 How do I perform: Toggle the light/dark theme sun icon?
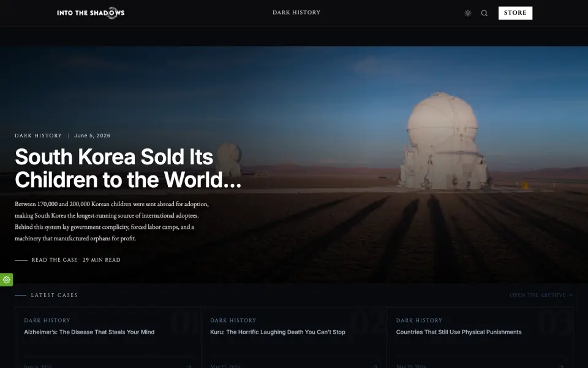point(467,13)
